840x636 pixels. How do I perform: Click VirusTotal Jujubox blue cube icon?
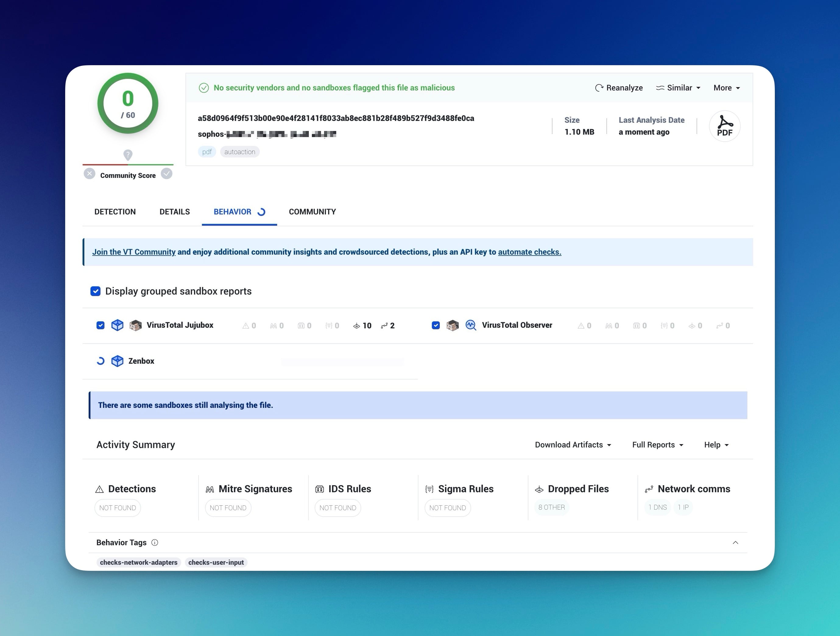coord(117,325)
